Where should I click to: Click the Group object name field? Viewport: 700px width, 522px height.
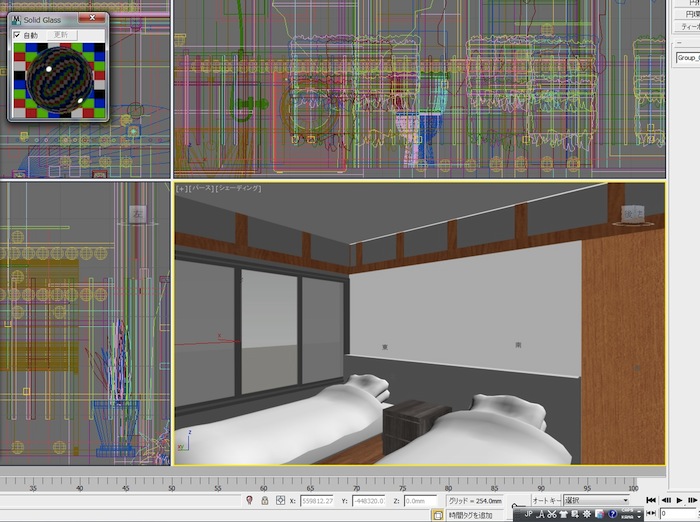click(x=686, y=58)
